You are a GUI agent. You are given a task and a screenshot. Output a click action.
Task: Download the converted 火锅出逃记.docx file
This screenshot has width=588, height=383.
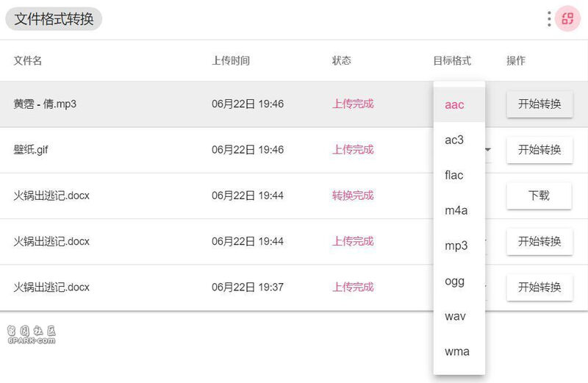tap(539, 196)
